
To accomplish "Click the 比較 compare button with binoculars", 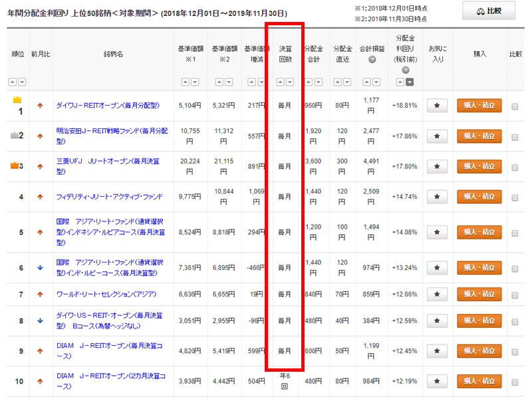I will [489, 11].
